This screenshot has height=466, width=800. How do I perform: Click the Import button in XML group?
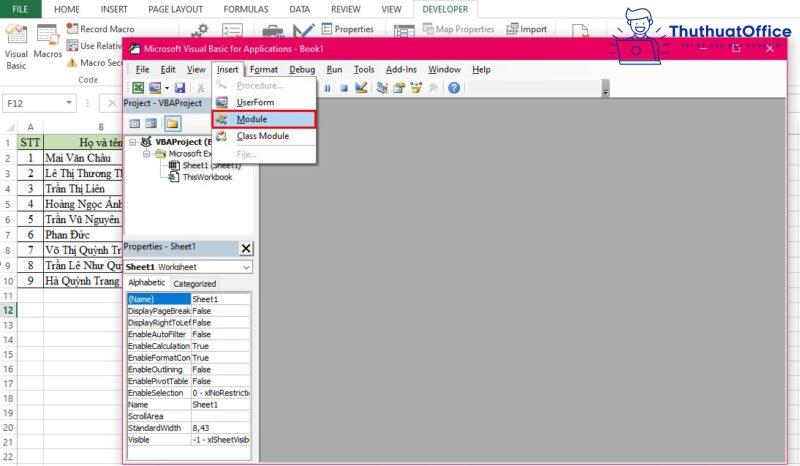point(527,29)
